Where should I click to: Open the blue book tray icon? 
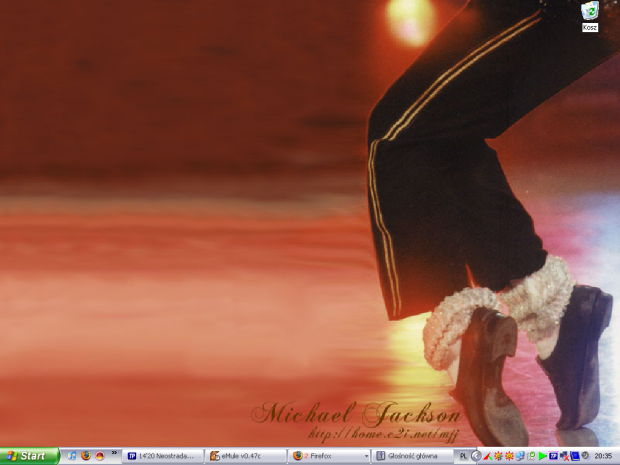click(575, 456)
